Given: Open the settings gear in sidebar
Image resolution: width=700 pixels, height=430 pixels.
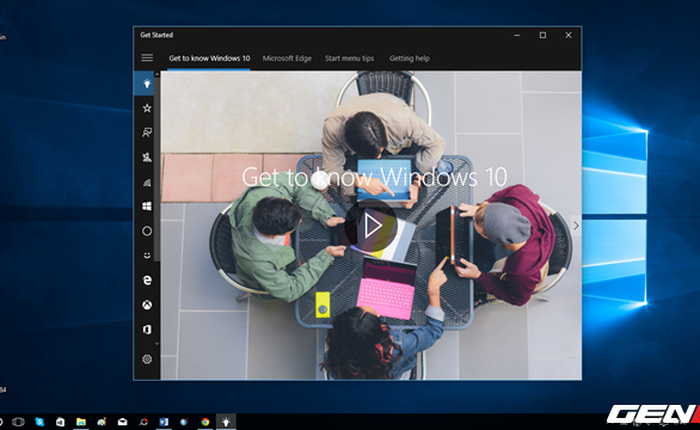Looking at the screenshot, I should [147, 359].
